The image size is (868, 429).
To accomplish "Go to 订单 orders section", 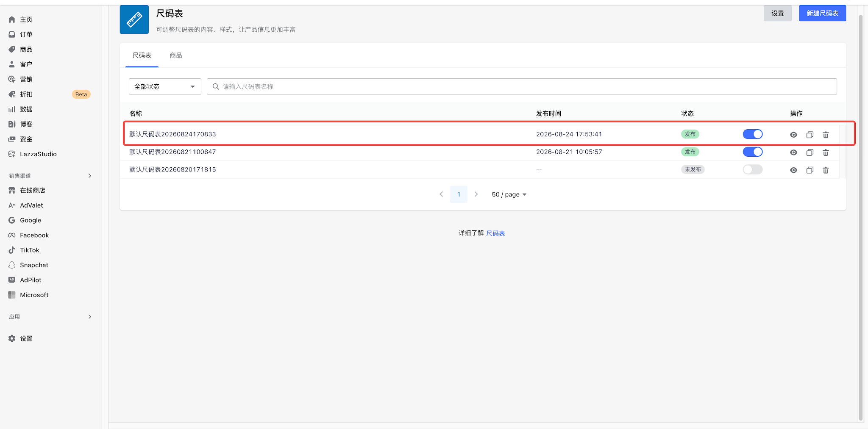I will (x=26, y=34).
